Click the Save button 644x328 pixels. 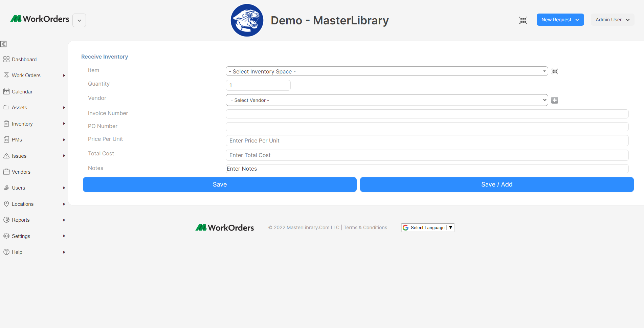pos(219,184)
